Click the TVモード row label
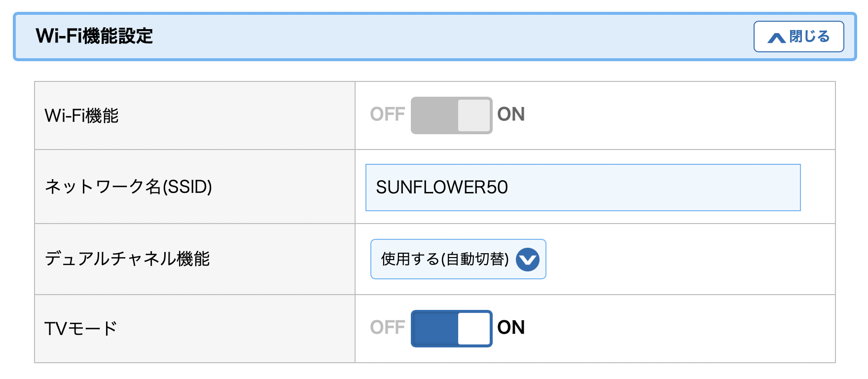 (x=81, y=329)
